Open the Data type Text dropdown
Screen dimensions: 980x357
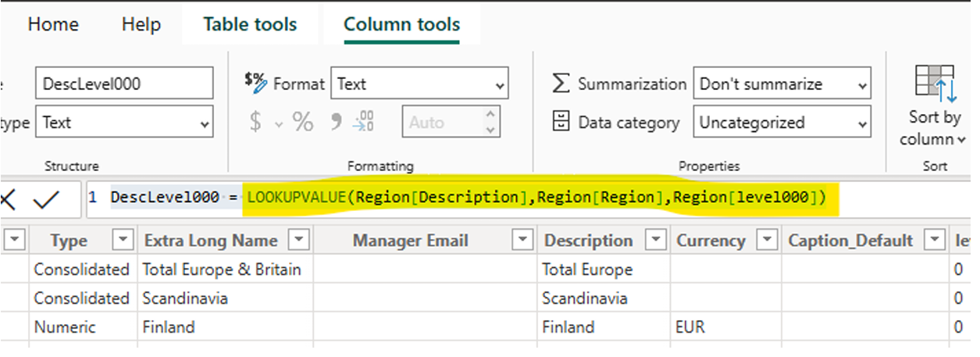(x=124, y=123)
